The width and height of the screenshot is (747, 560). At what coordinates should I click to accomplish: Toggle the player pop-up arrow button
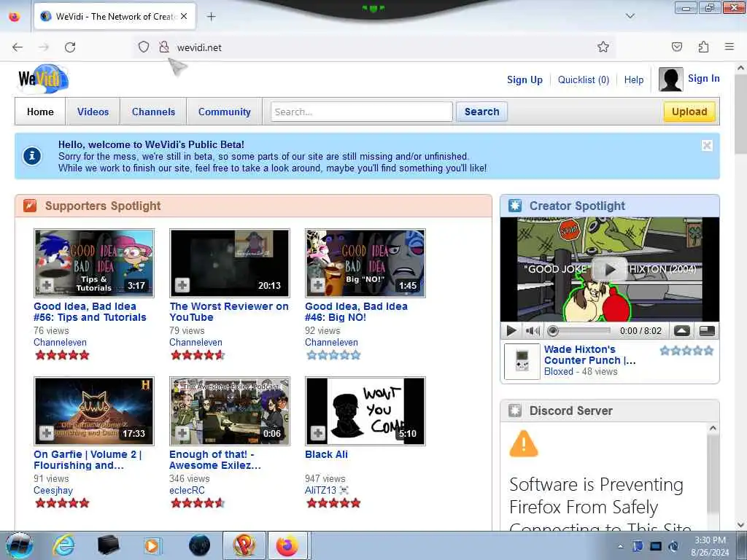pos(682,330)
